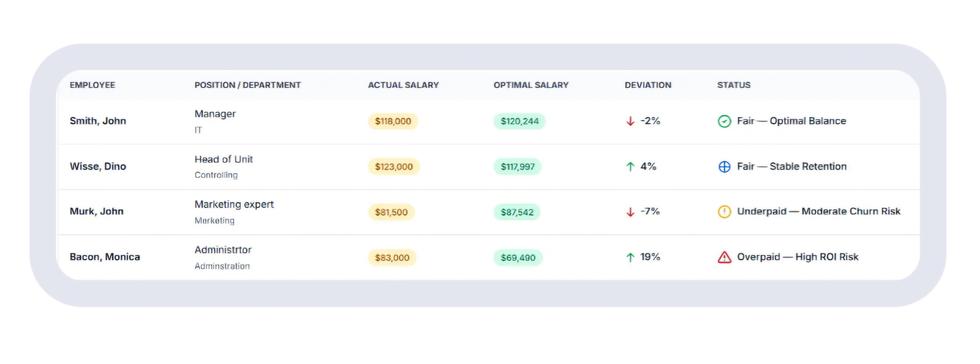Click the red down arrow beside -7%
Screen dimensions: 980x364
pyautogui.click(x=630, y=212)
